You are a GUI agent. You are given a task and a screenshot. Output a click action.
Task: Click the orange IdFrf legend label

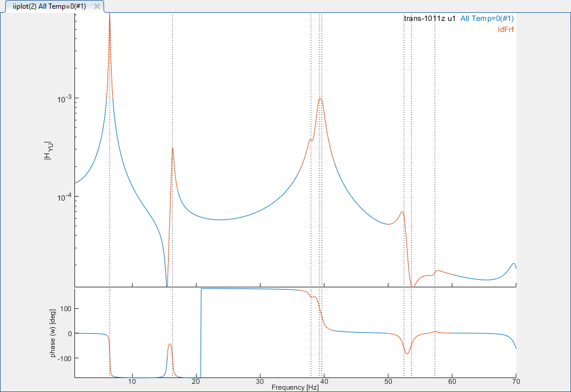pos(506,29)
